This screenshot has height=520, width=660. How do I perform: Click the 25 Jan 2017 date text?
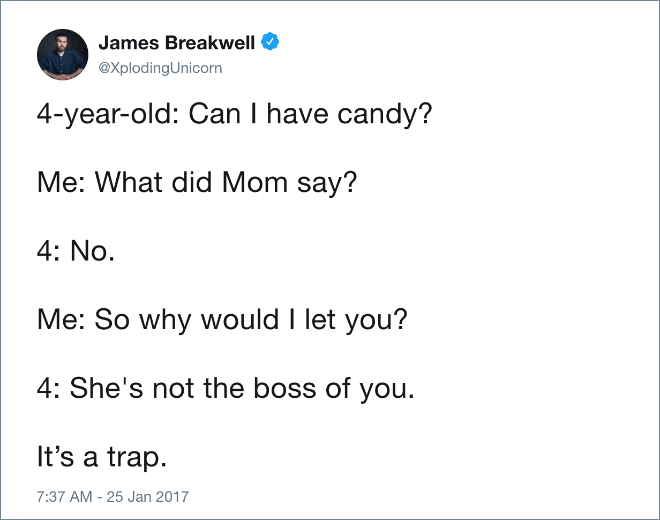[147, 497]
